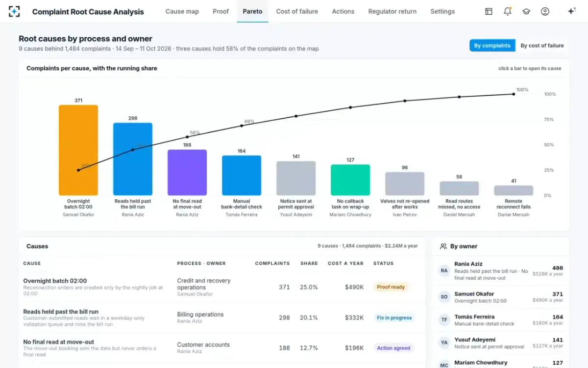Select the By complaints view

pyautogui.click(x=492, y=46)
